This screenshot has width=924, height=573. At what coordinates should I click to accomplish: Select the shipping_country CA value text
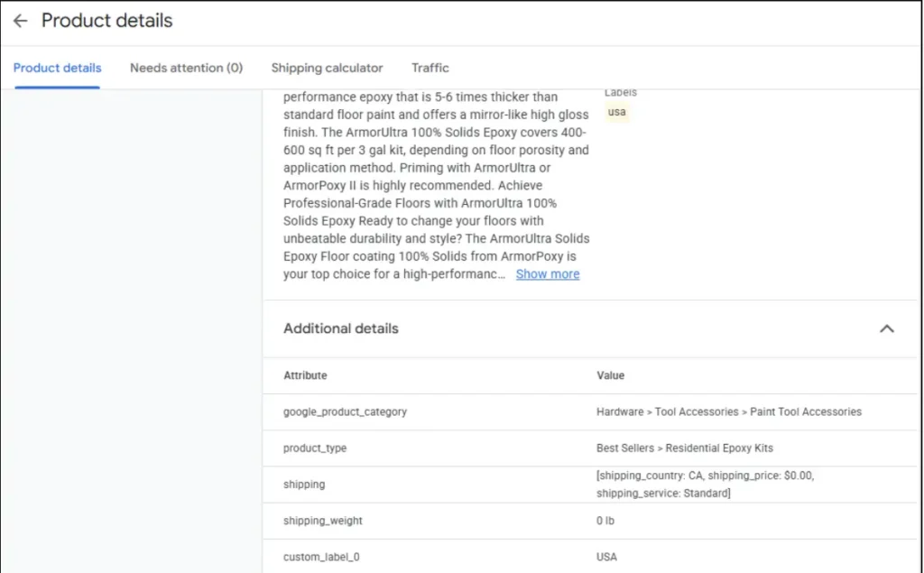point(705,485)
